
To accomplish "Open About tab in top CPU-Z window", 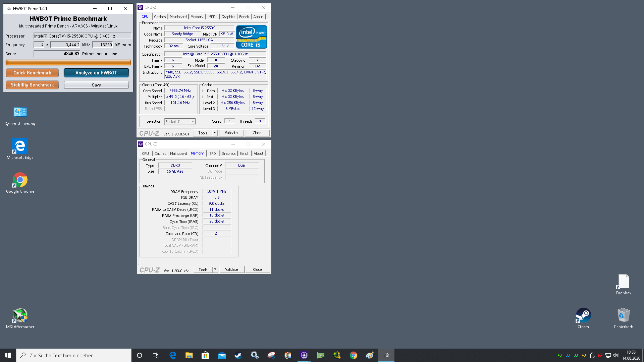I will pos(258,17).
